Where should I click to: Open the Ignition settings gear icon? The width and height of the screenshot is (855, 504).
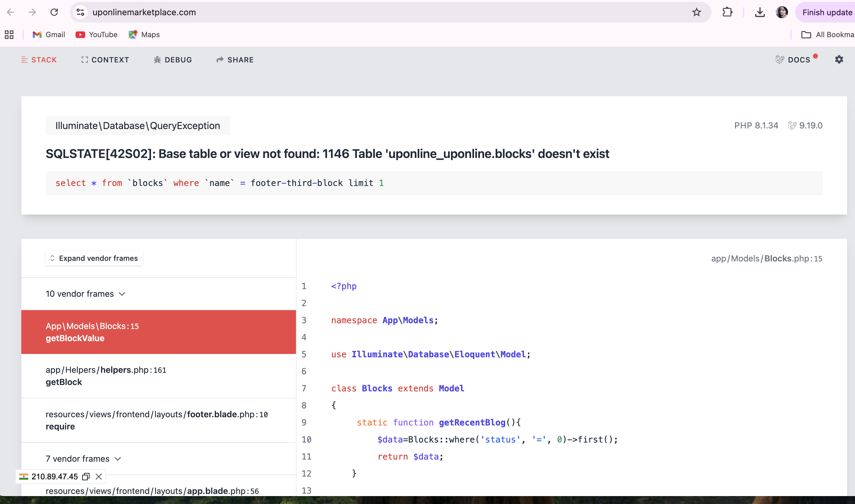coord(839,59)
